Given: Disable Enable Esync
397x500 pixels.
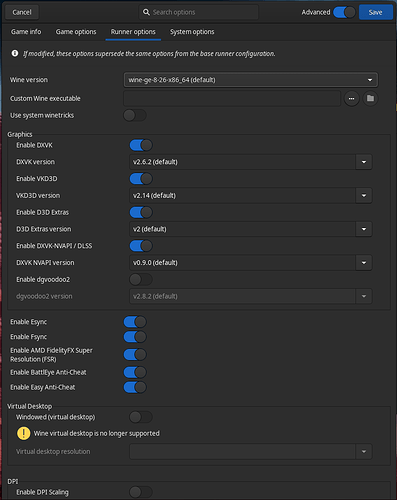Looking at the screenshot, I should [x=135, y=322].
